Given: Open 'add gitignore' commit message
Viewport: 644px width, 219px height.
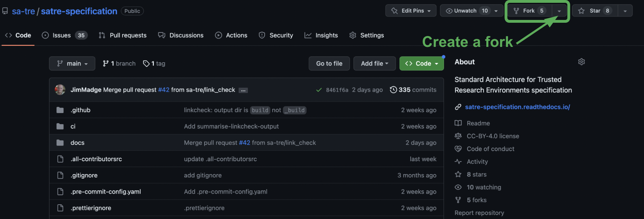Looking at the screenshot, I should click(203, 175).
